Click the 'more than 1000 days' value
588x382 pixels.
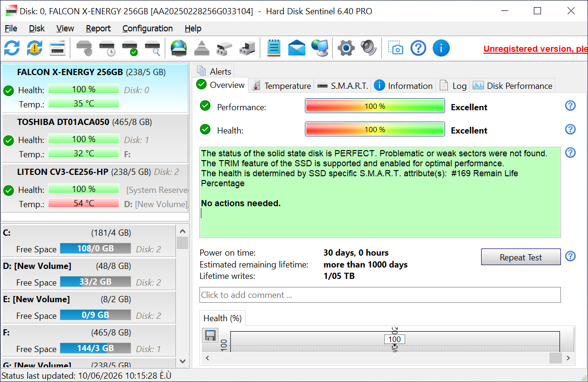pyautogui.click(x=365, y=265)
